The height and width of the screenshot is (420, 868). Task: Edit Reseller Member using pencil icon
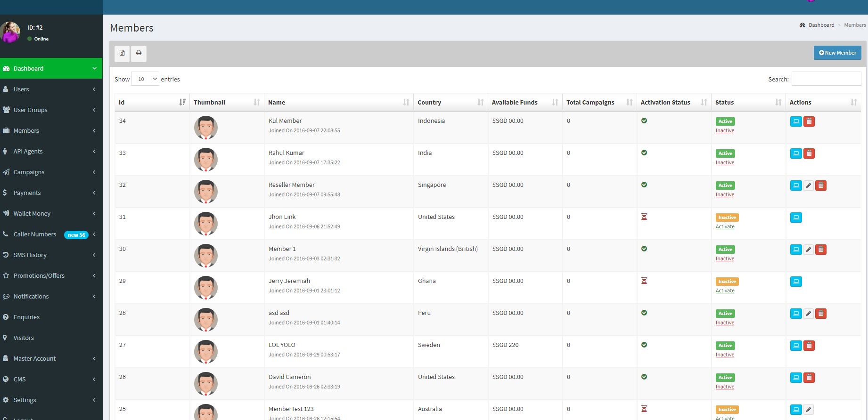808,186
